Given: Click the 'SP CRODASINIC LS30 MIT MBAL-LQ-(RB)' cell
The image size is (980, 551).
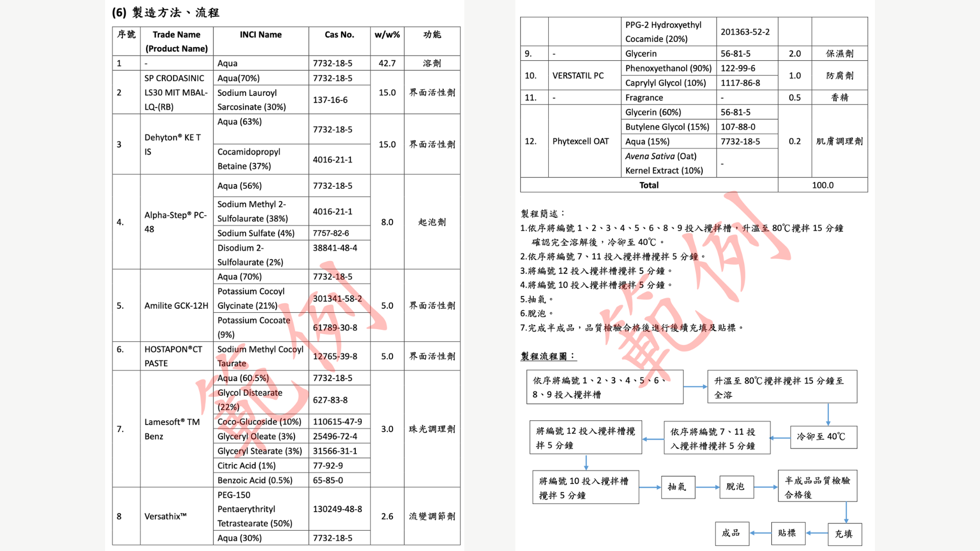Looking at the screenshot, I should click(x=177, y=92).
